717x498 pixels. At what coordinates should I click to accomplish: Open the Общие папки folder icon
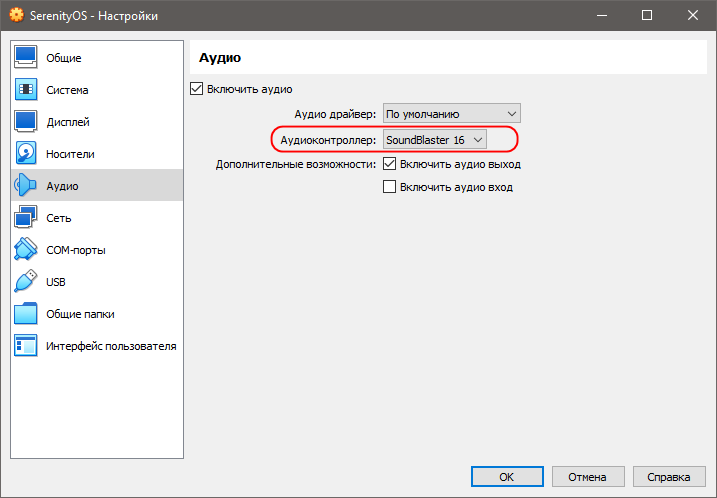point(26,313)
